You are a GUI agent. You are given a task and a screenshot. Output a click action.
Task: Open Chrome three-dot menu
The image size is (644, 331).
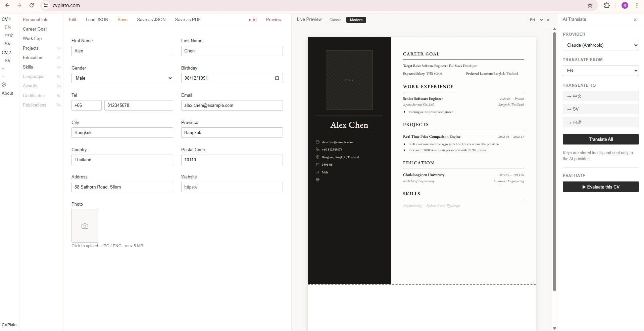coord(637,5)
